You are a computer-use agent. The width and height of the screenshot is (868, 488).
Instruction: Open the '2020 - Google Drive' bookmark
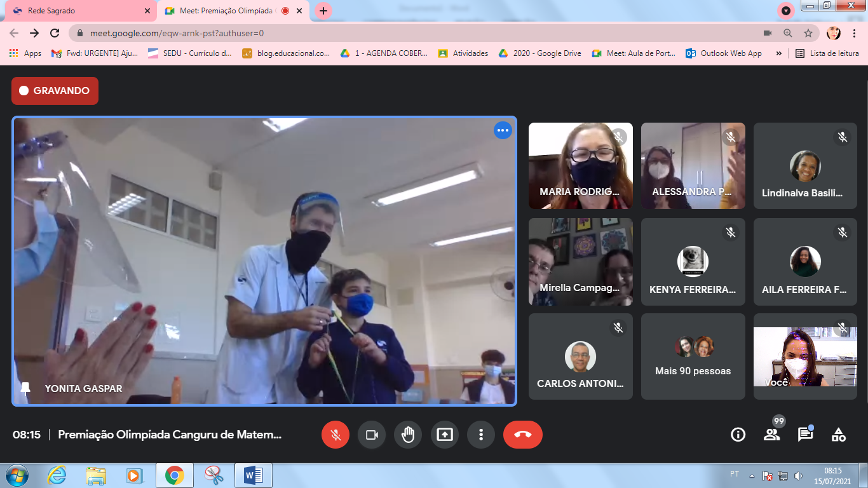[x=539, y=53]
